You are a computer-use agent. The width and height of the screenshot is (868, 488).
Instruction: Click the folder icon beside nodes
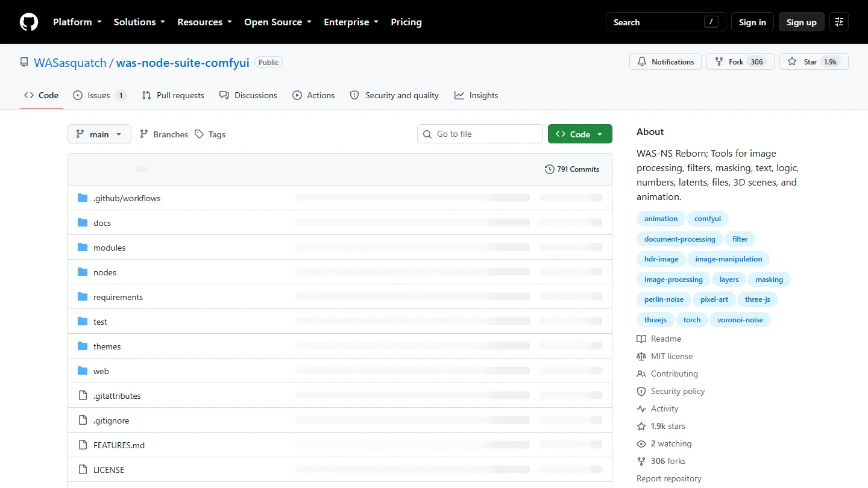pos(83,272)
